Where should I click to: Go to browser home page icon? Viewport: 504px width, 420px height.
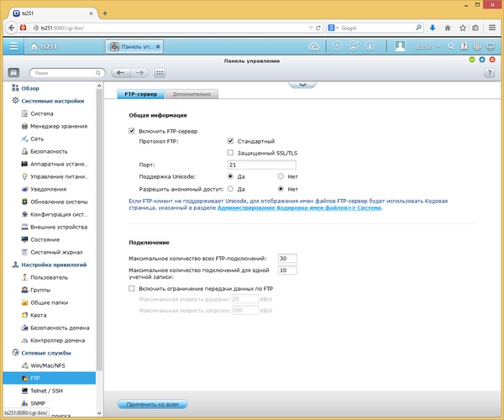click(448, 28)
